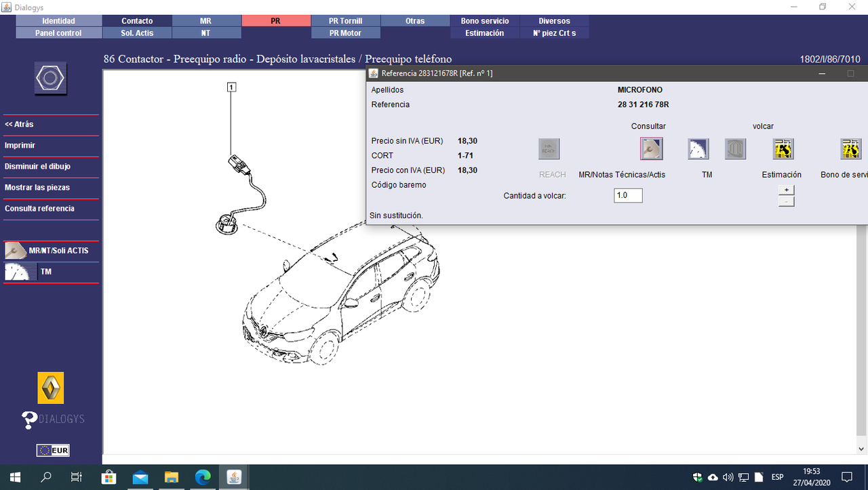Open the volume control in system tray
This screenshot has height=490, width=868.
pyautogui.click(x=728, y=477)
